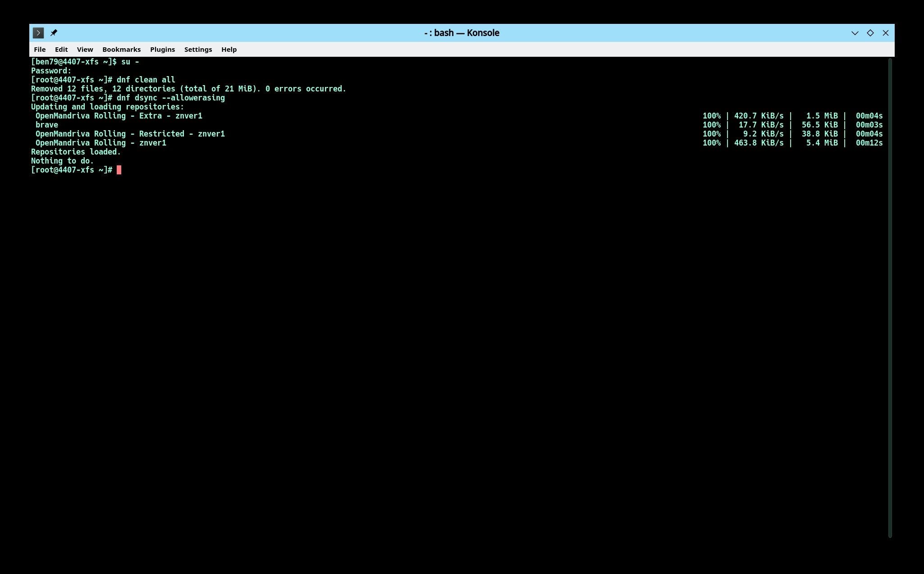This screenshot has height=574, width=924.
Task: Click the 'brave' repository line
Action: pyautogui.click(x=47, y=125)
